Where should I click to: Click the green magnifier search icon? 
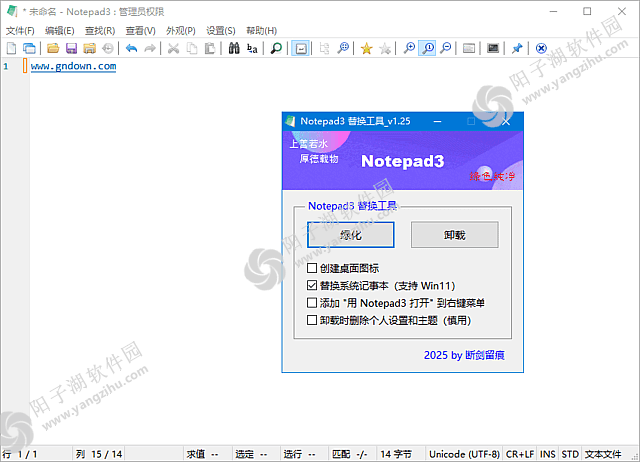276,49
